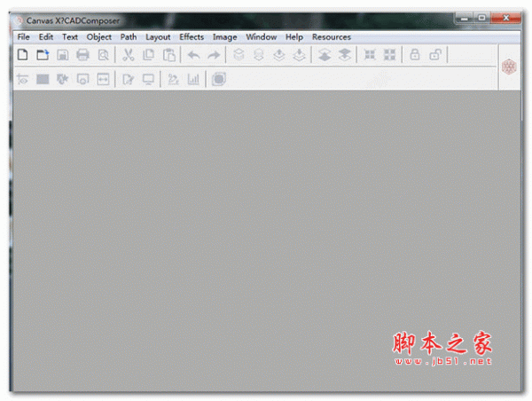Click the gear-like icon in second toolbar row
This screenshot has width=532, height=401.
point(62,79)
